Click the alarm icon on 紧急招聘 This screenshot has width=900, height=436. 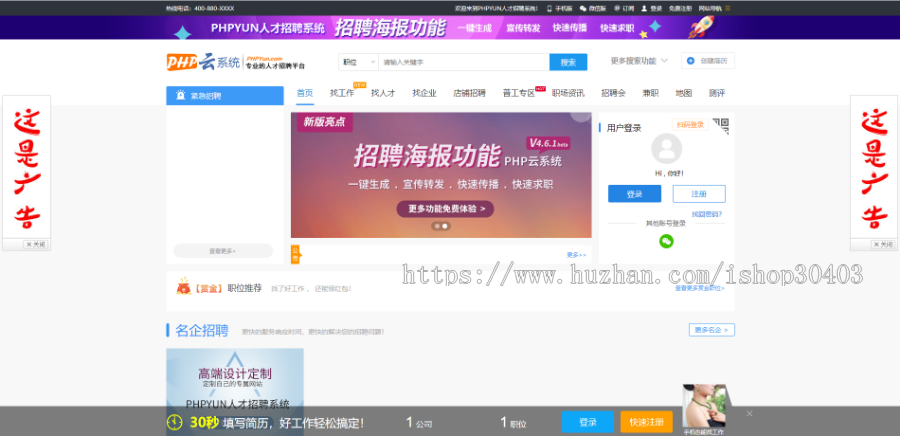pyautogui.click(x=181, y=96)
